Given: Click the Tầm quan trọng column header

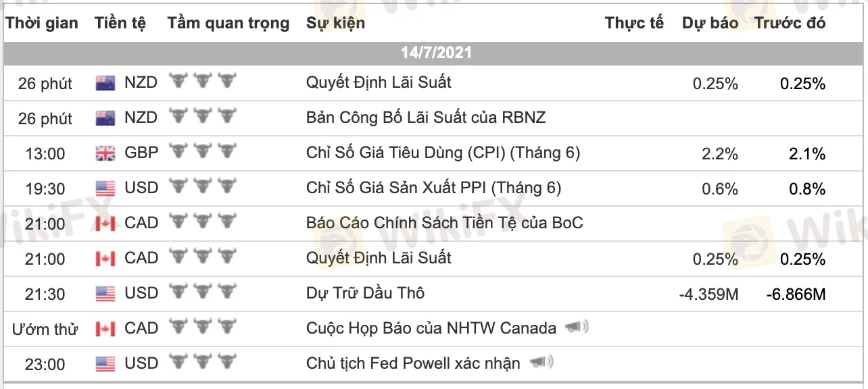Looking at the screenshot, I should pos(228,23).
